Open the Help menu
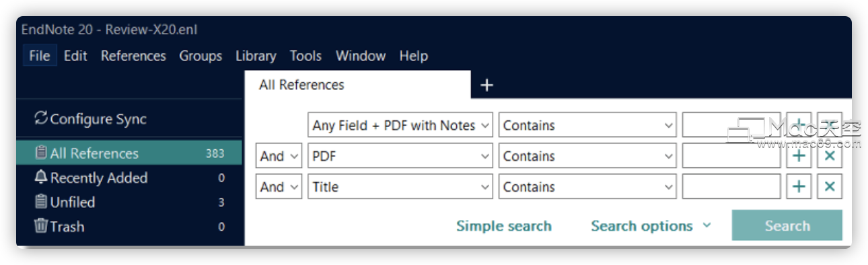This screenshot has height=265, width=868. click(413, 56)
